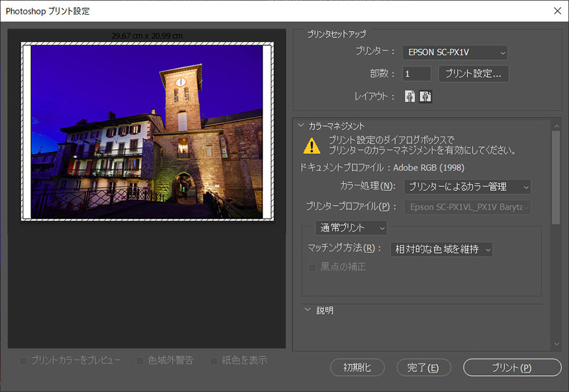Close the Photoshop print settings dialog
Image resolution: width=569 pixels, height=392 pixels.
click(x=557, y=10)
